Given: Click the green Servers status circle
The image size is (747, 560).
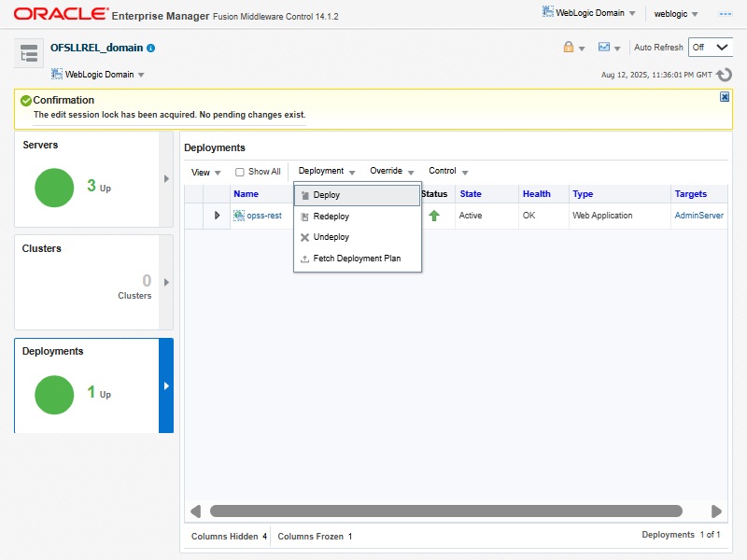Looking at the screenshot, I should (x=54, y=188).
